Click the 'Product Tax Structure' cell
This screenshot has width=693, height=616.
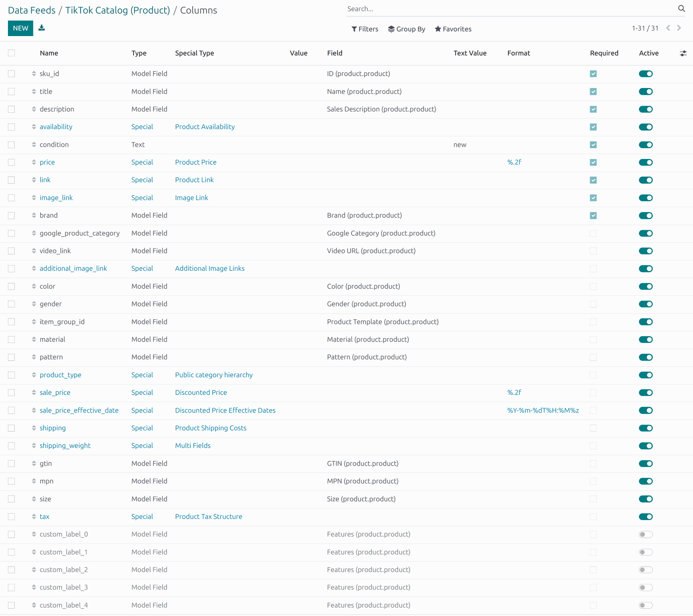(x=209, y=517)
